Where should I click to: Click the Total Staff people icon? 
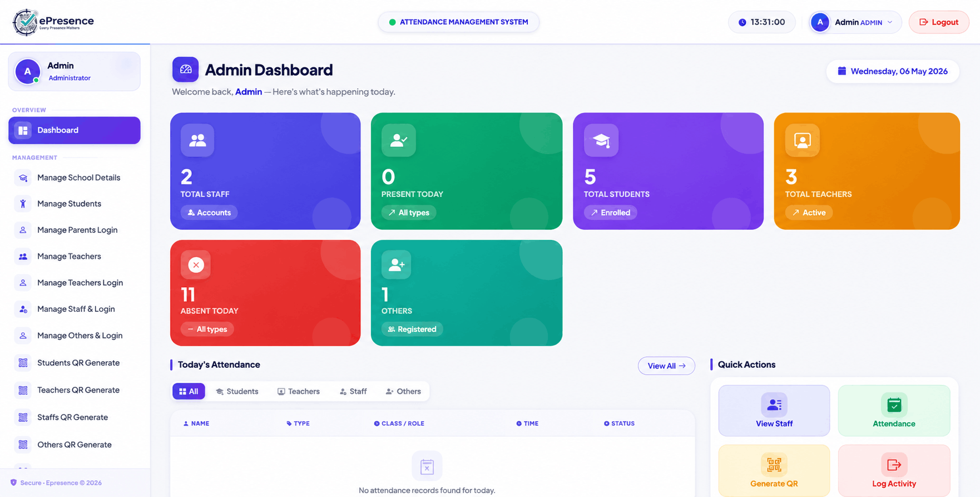tap(197, 140)
